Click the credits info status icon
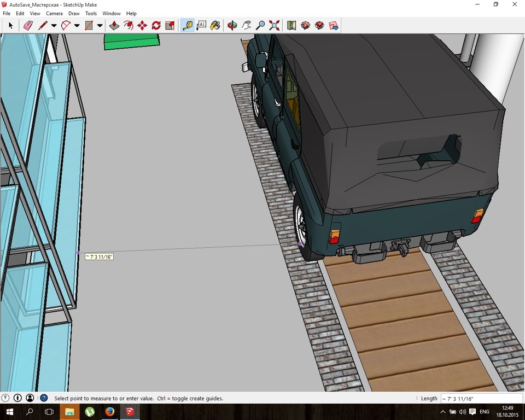Viewport: 525px width, 420px height. coord(17,398)
